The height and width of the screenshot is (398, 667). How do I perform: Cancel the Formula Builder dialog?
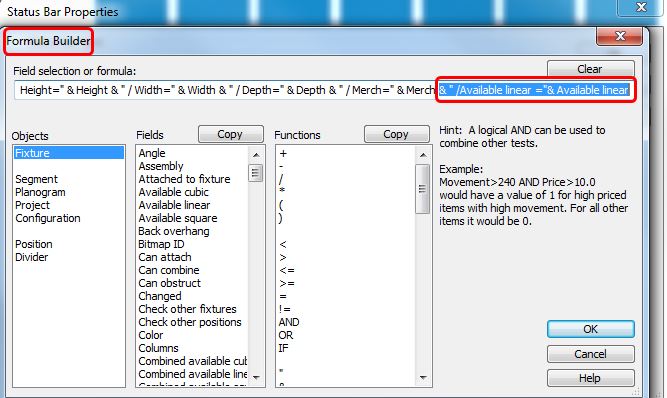pyautogui.click(x=590, y=354)
